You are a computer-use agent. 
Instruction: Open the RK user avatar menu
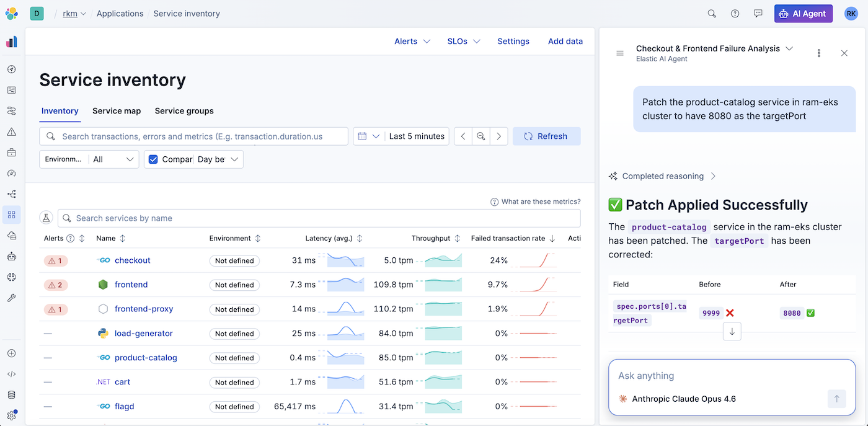pyautogui.click(x=851, y=14)
